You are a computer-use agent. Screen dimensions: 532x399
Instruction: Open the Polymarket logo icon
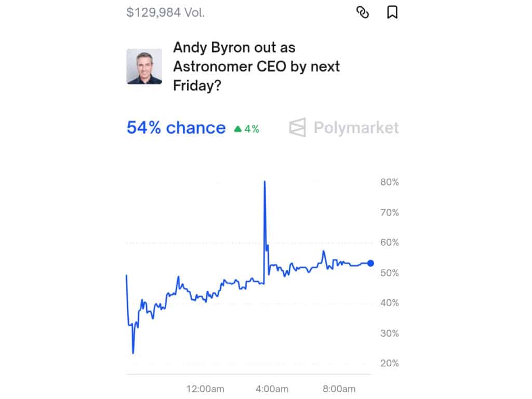point(298,128)
